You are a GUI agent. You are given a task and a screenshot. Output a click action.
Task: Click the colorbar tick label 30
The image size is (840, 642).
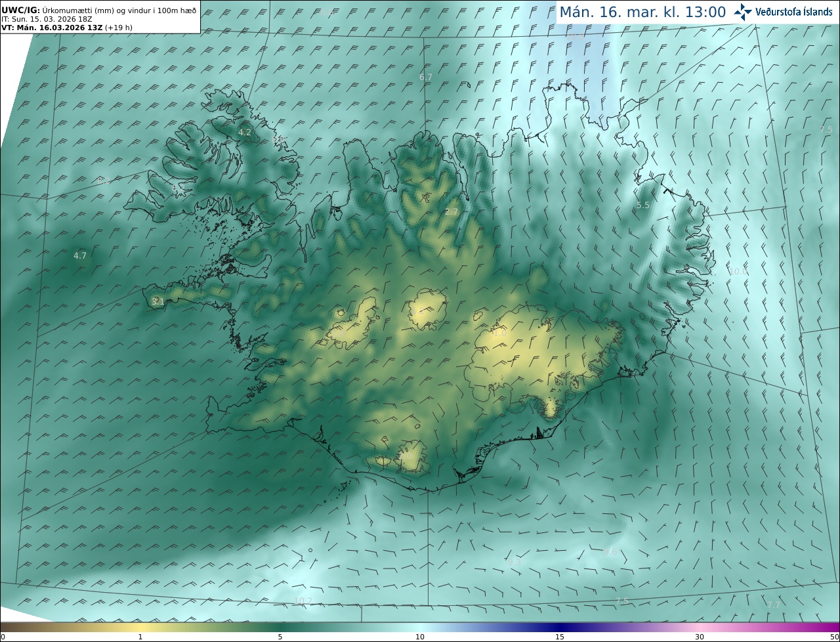(x=700, y=637)
